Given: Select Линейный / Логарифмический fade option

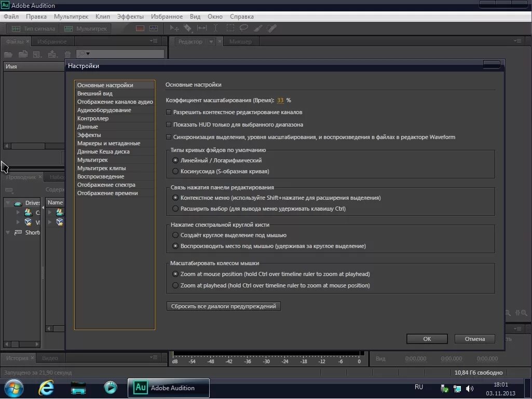Looking at the screenshot, I should coord(175,160).
